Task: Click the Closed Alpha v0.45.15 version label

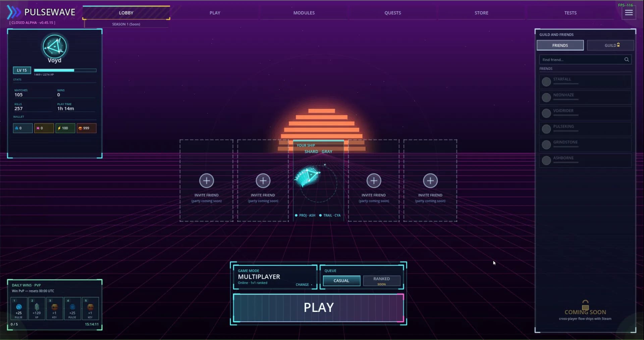Action: [x=32, y=22]
